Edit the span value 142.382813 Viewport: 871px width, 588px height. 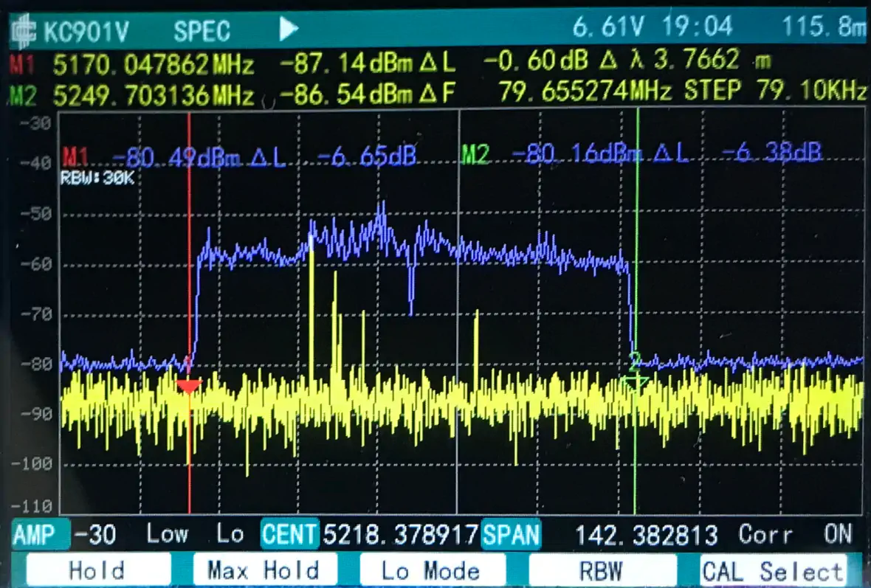(x=646, y=534)
